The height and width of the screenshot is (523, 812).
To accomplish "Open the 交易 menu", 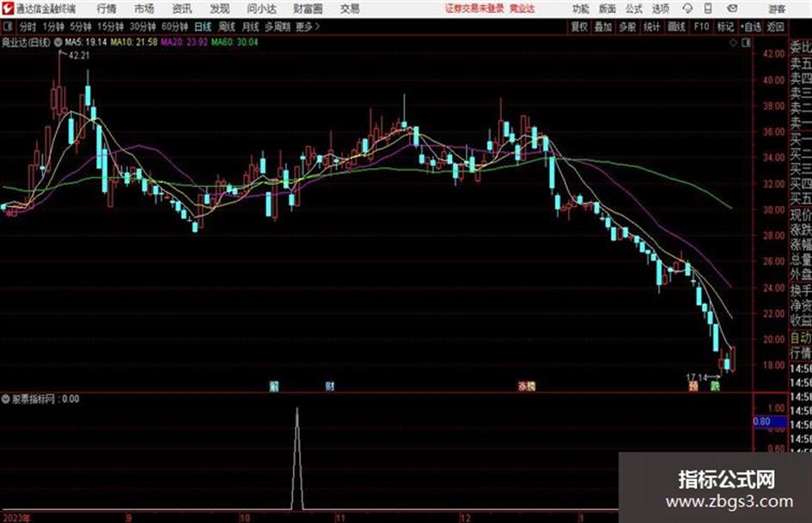I will [x=350, y=9].
